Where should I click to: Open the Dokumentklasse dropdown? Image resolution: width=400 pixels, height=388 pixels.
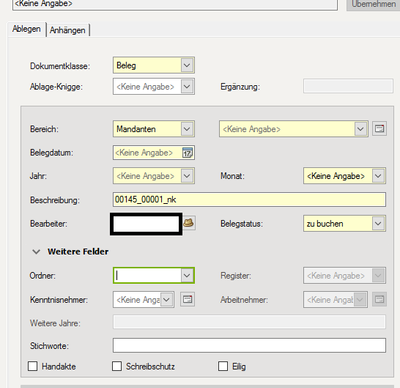coord(187,65)
